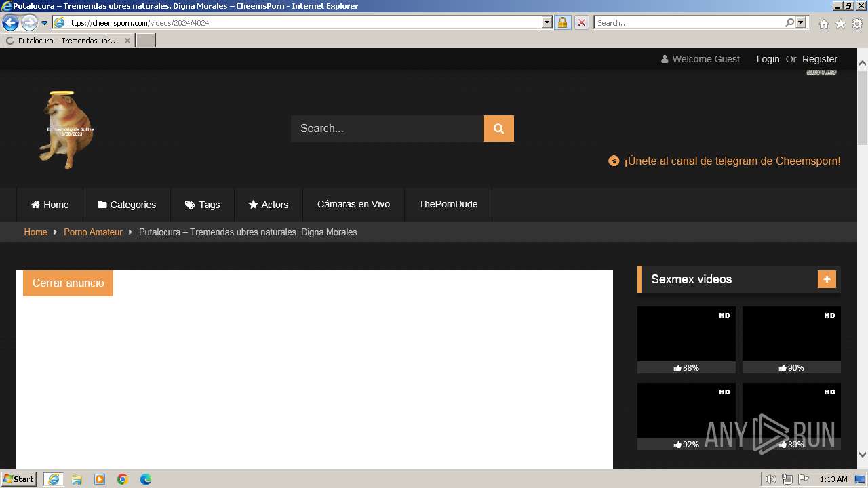Open the search provider dropdown arrow
This screenshot has height=488, width=868.
pyautogui.click(x=801, y=22)
